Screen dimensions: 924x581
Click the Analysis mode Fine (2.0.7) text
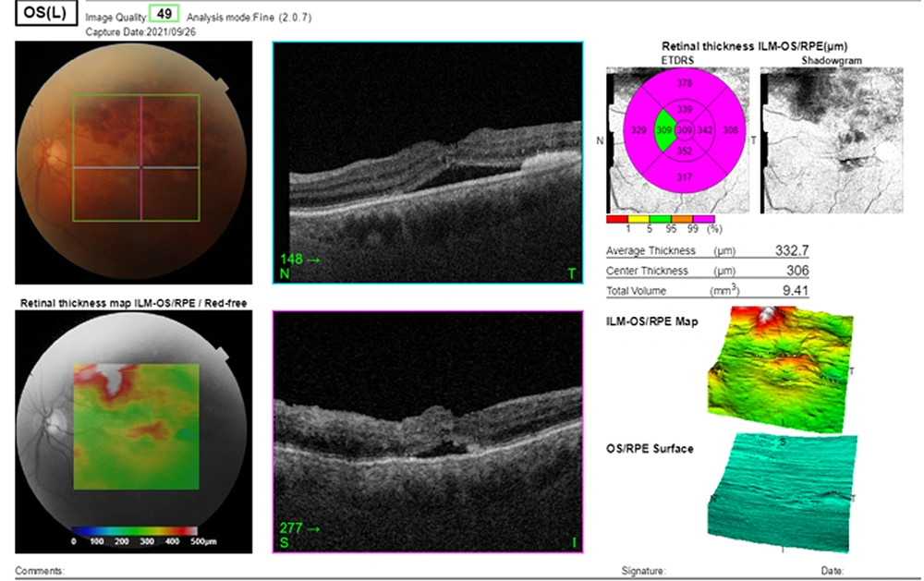pos(249,18)
